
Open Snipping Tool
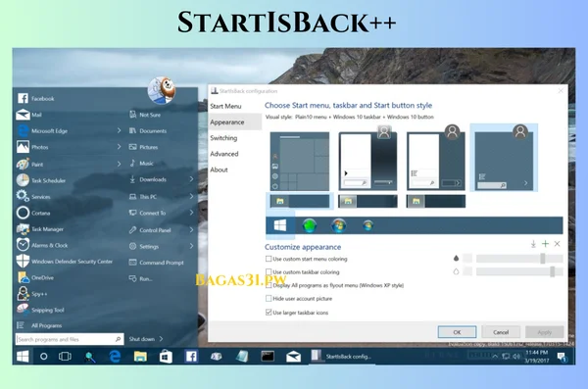pos(40,310)
